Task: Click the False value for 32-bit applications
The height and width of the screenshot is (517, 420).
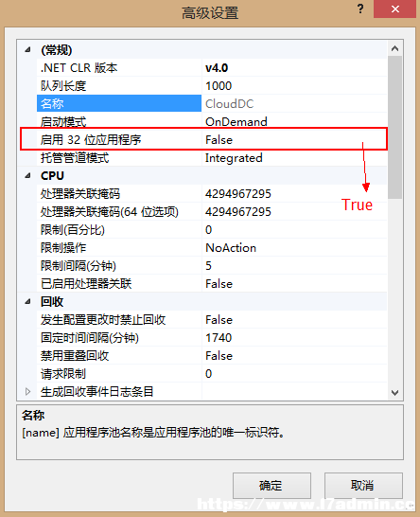Action: 219,140
